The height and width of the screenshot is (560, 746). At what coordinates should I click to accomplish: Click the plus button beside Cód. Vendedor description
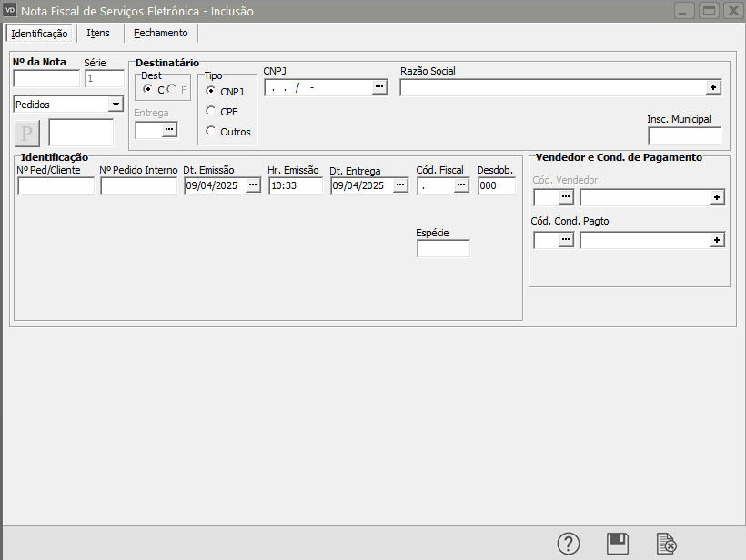pos(717,197)
